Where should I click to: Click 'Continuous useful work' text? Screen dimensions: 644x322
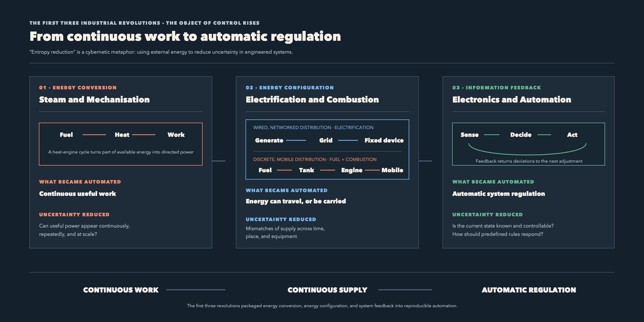point(78,194)
